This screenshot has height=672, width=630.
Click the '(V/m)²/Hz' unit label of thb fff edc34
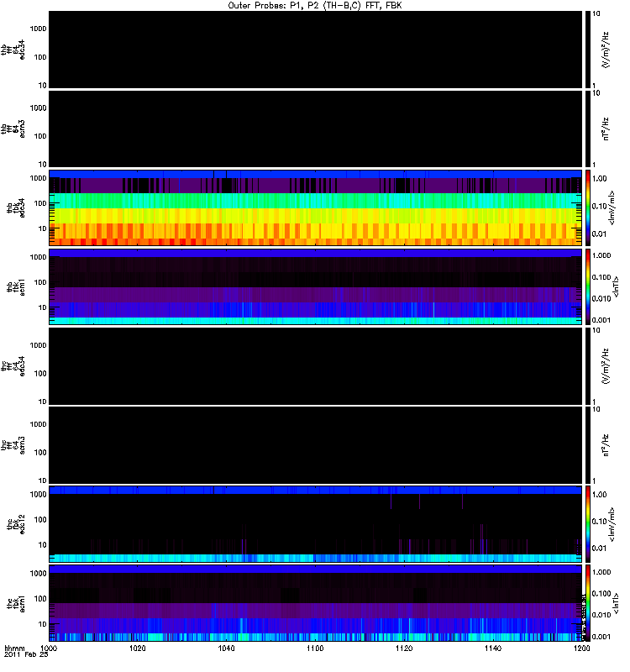[x=606, y=50]
